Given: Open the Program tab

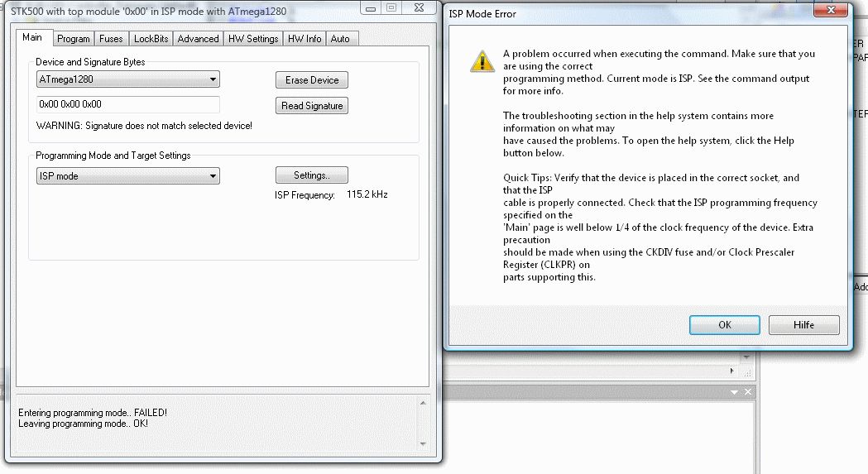Looking at the screenshot, I should [73, 38].
